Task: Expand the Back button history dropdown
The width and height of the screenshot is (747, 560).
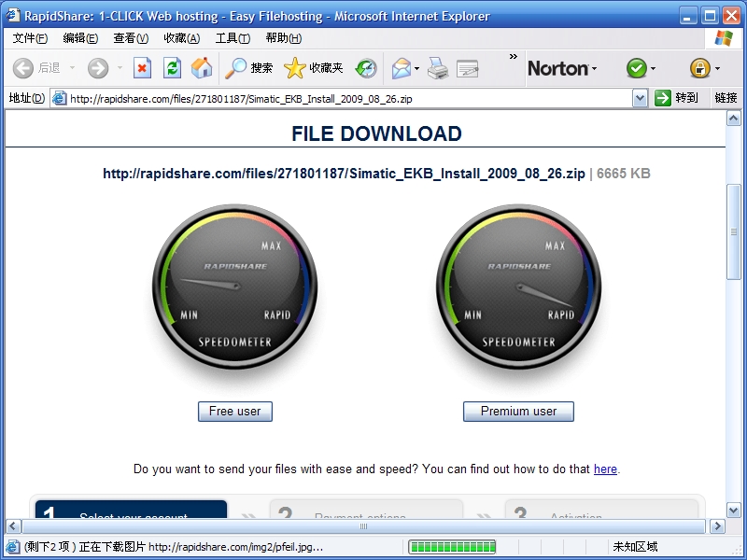Action: click(x=73, y=68)
